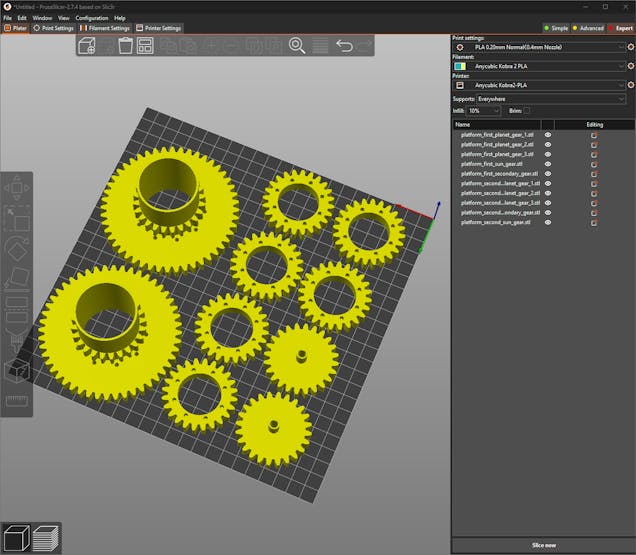
Task: Click the Arrange objects toolbar icon
Action: tap(146, 46)
